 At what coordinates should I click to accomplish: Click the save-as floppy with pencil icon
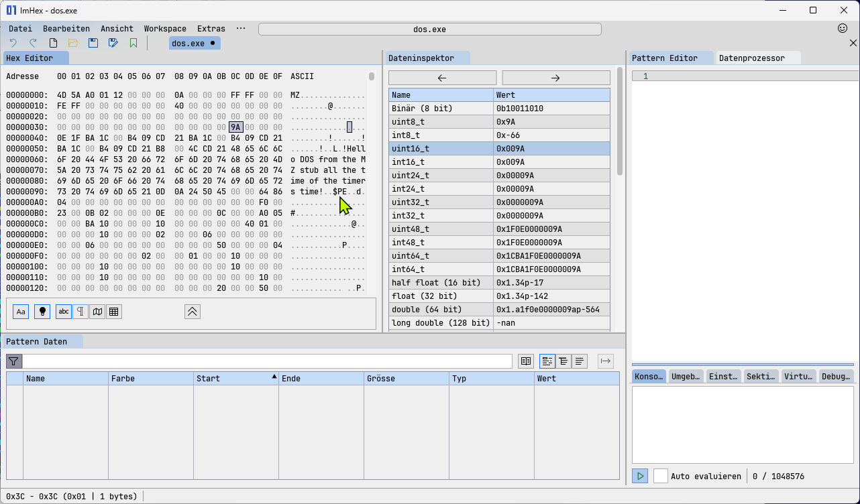pyautogui.click(x=113, y=43)
